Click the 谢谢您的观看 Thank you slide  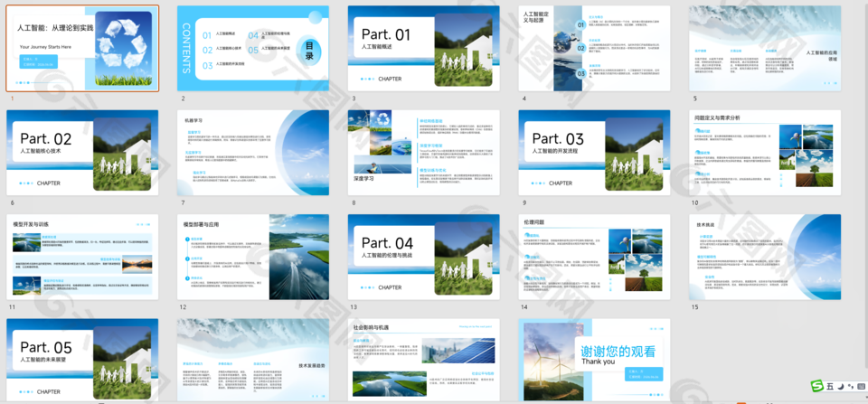click(594, 358)
